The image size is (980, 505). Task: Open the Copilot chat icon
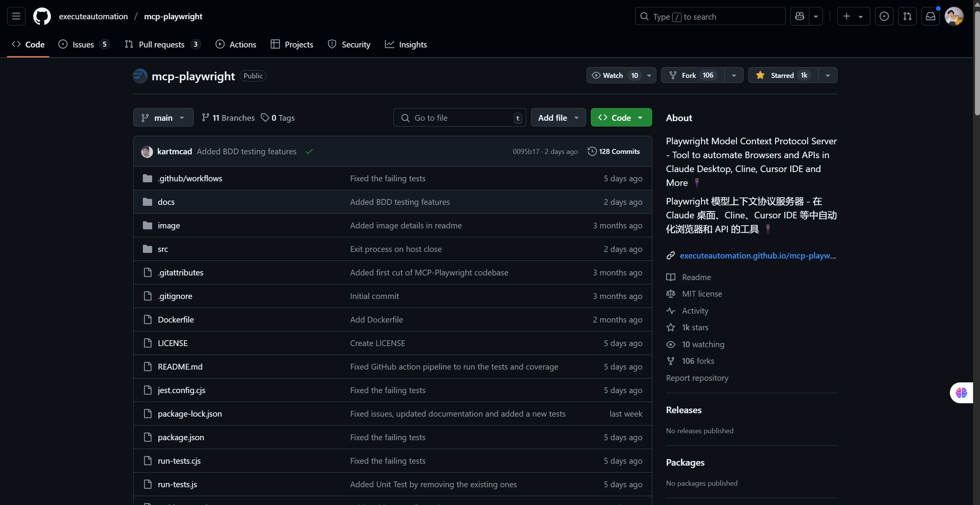[799, 16]
